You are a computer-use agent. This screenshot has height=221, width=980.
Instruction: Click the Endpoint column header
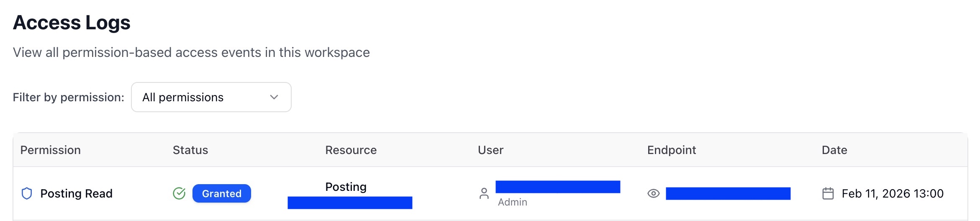click(671, 150)
